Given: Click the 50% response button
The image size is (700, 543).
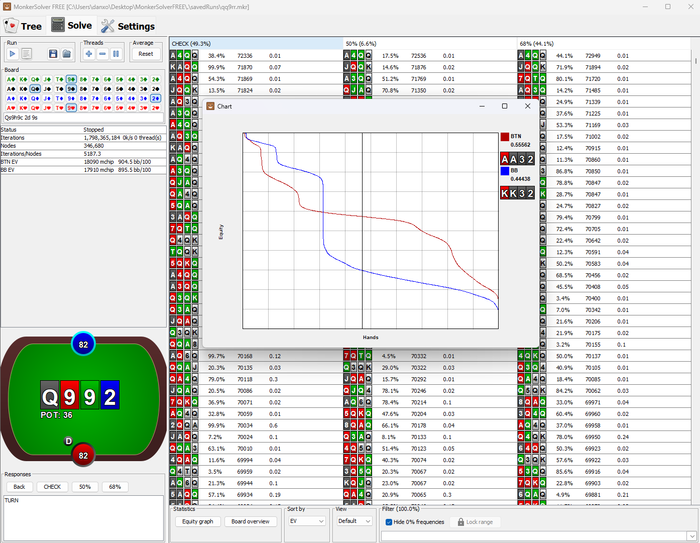Looking at the screenshot, I should [85, 487].
